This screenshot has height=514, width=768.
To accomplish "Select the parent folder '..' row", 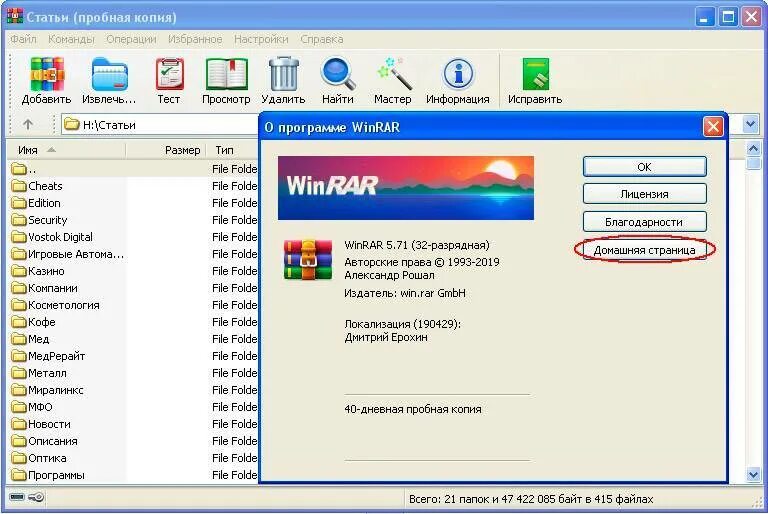I will [x=132, y=169].
